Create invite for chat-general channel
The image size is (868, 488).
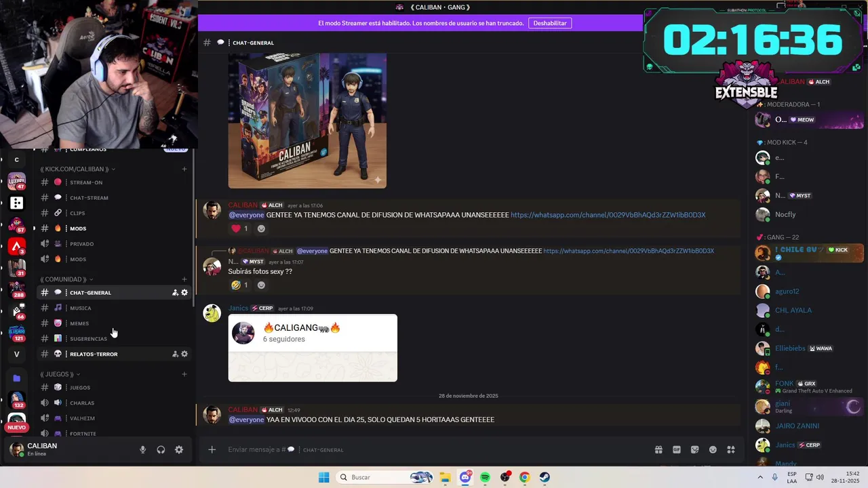coord(175,293)
